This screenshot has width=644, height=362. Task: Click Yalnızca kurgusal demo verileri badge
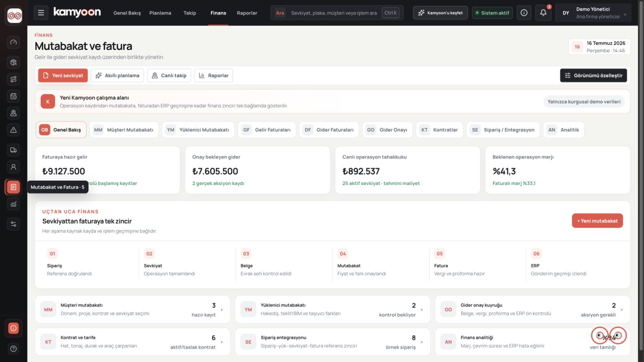[584, 101]
